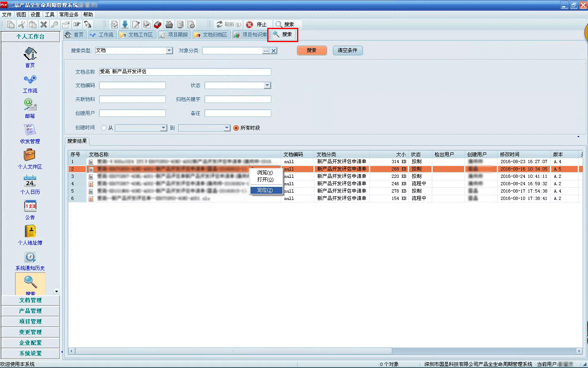Switch to the 文档工作区 tab
This screenshot has height=368, width=588.
(x=136, y=35)
